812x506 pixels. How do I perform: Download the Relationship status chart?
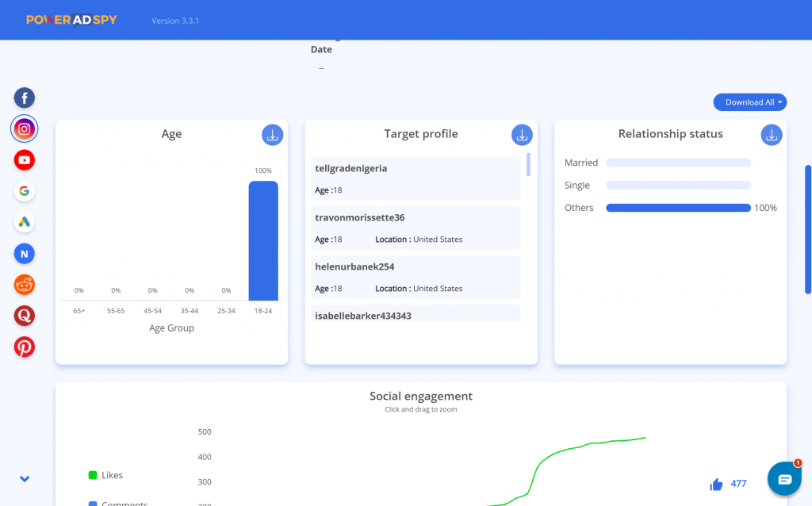771,135
